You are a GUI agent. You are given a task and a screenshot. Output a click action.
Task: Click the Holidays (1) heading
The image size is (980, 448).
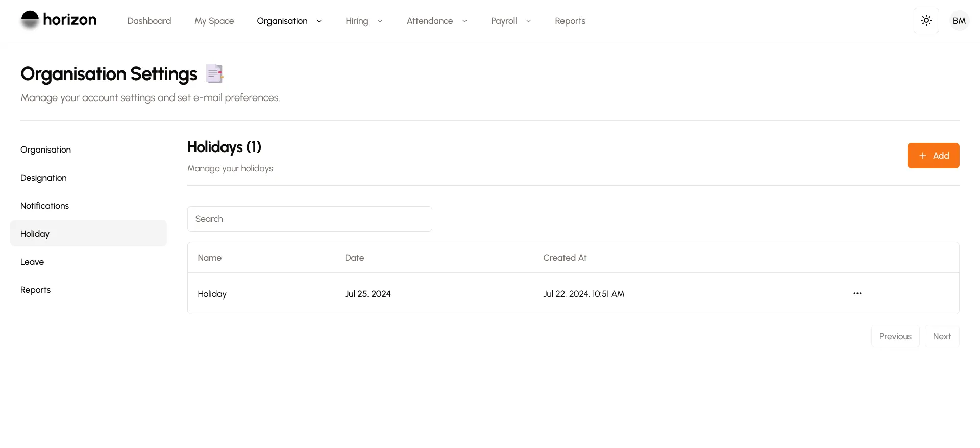point(224,147)
